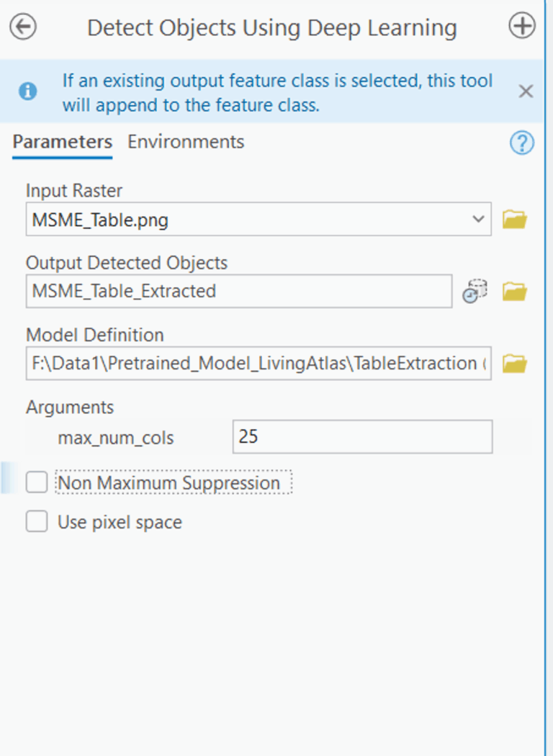Screen dimensions: 553x756
Task: Enable Use pixel space
Action: [36, 521]
